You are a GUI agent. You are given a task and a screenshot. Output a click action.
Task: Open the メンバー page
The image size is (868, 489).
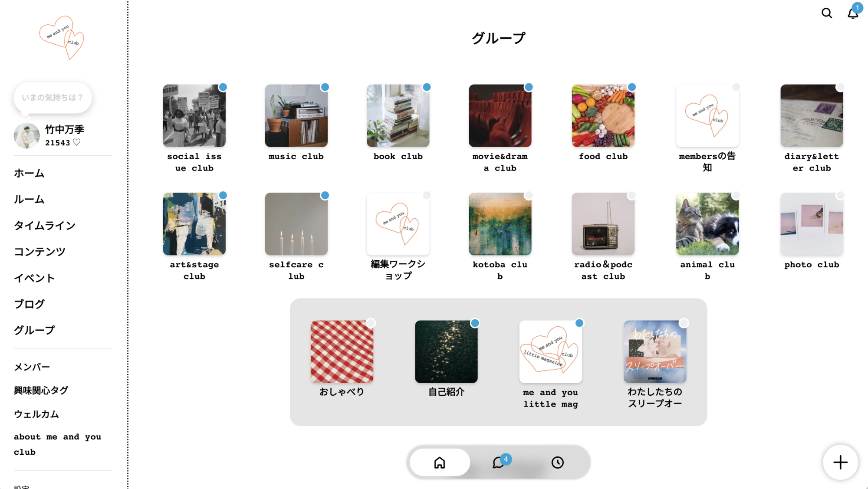click(x=32, y=366)
